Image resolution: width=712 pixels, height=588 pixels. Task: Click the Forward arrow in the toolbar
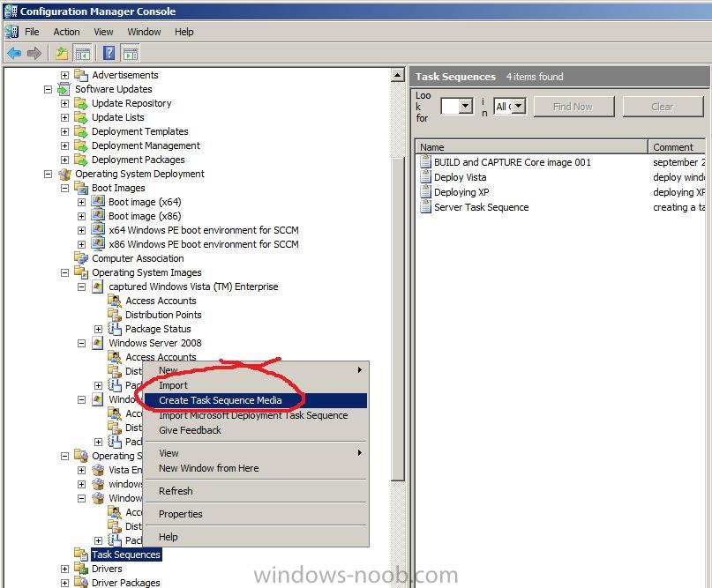click(34, 54)
